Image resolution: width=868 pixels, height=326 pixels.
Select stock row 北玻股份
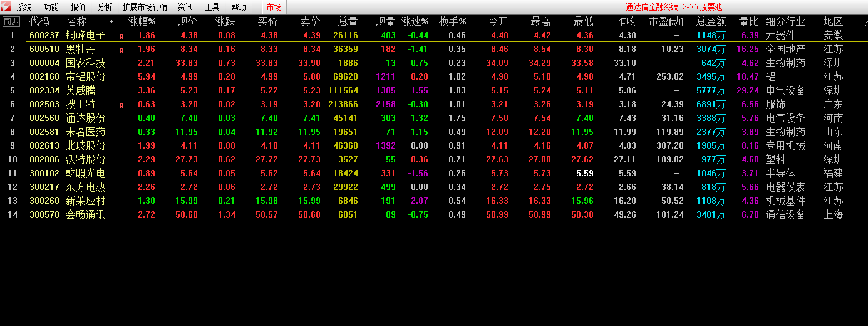[x=434, y=145]
